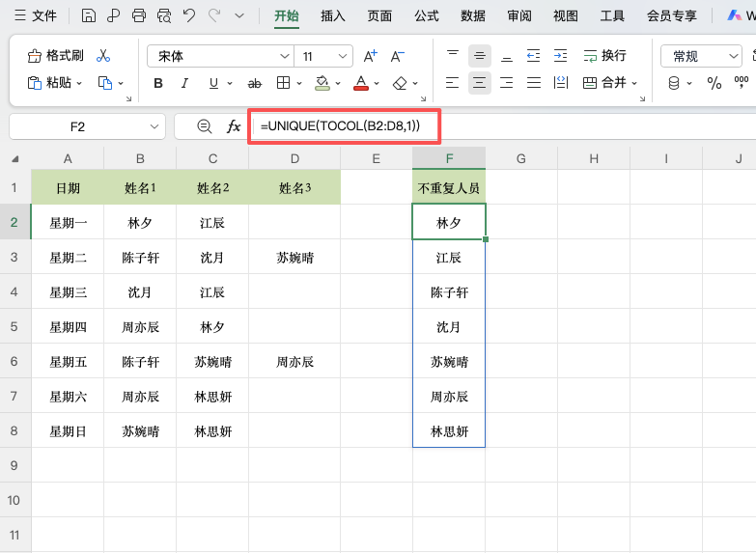Open the font size 11 dropdown
The height and width of the screenshot is (553, 756).
[x=343, y=56]
